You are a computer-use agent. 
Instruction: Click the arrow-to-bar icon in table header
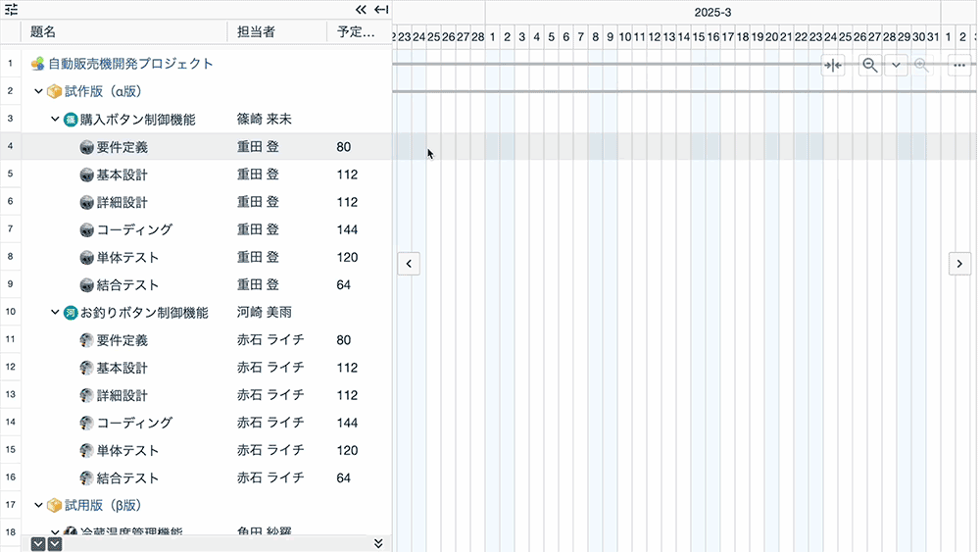pos(381,10)
